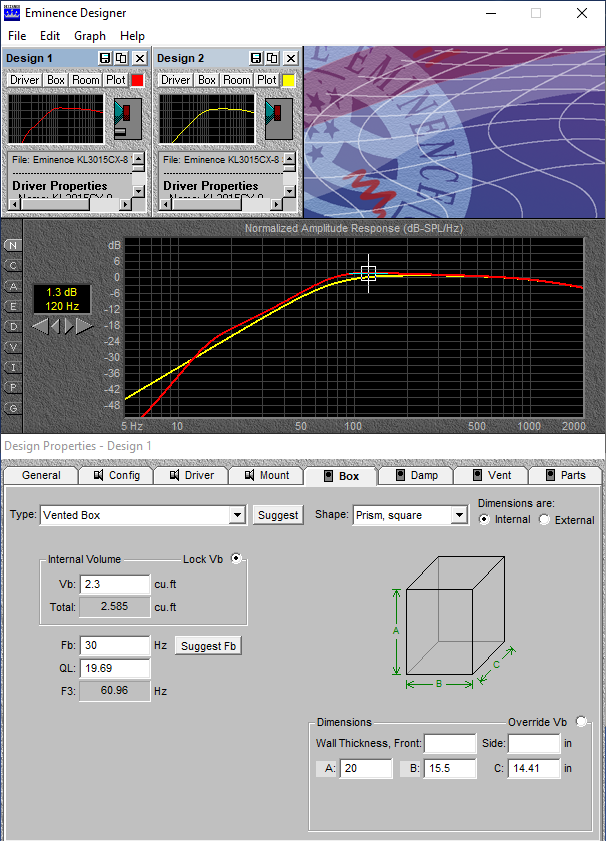The height and width of the screenshot is (841, 606).
Task: Copy Design 1 with the duplicate icon
Action: (x=122, y=58)
